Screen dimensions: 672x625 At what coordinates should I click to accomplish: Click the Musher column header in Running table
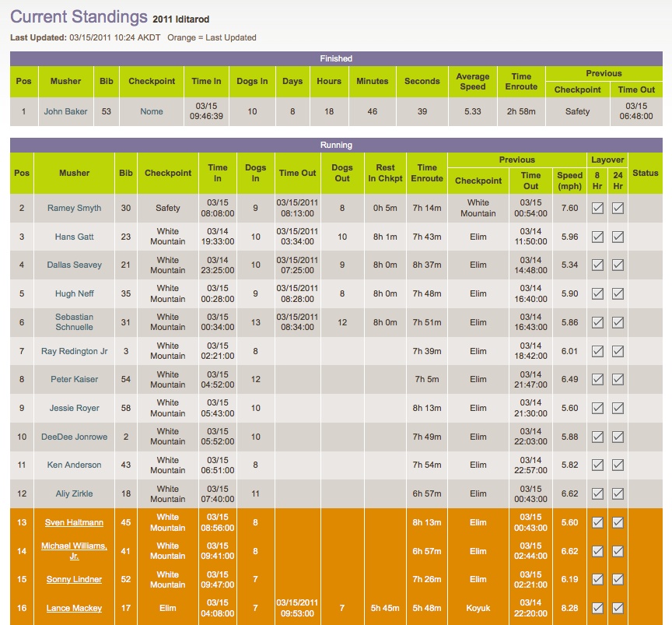(74, 174)
